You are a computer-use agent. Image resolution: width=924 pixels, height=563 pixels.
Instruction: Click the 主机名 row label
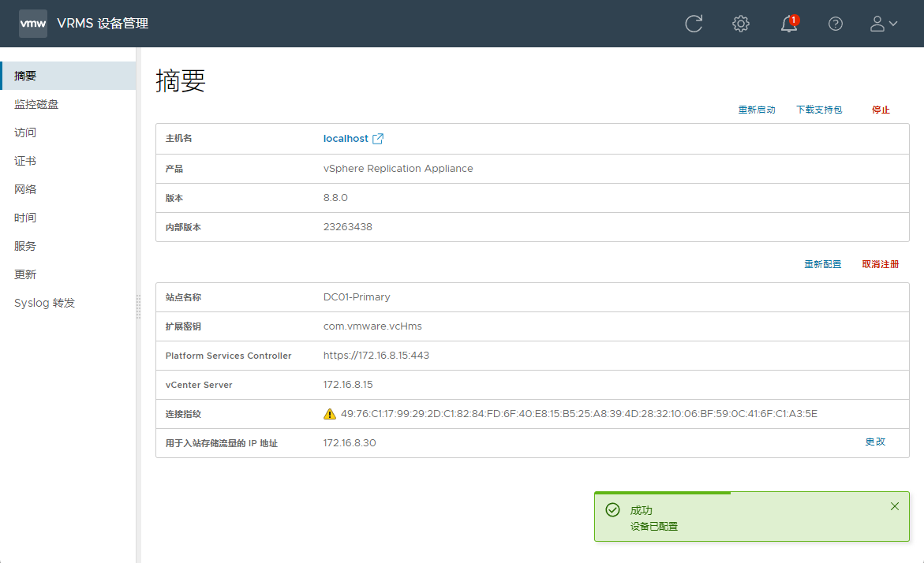(x=178, y=139)
